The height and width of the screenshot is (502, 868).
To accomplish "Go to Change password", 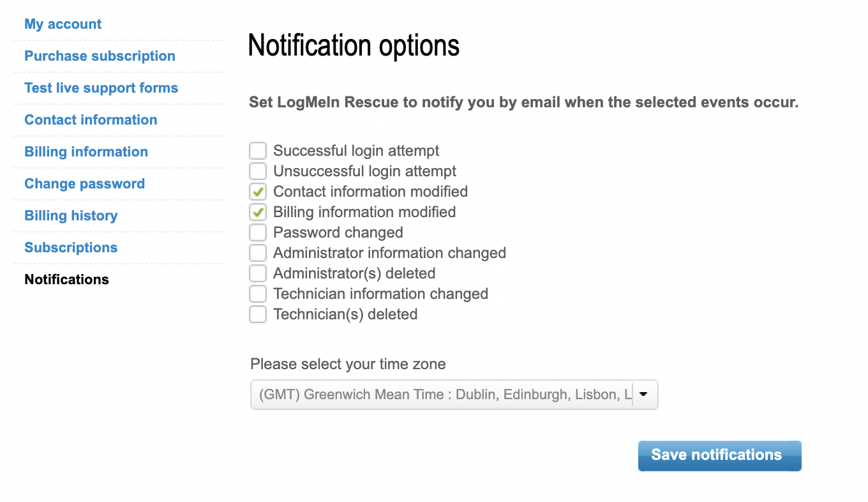I will [84, 183].
